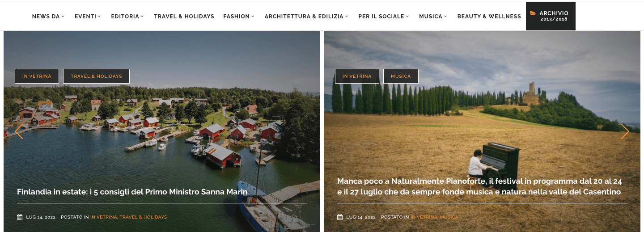
Task: Open the Naturalmente Pianoforte article headline
Action: pos(479,186)
